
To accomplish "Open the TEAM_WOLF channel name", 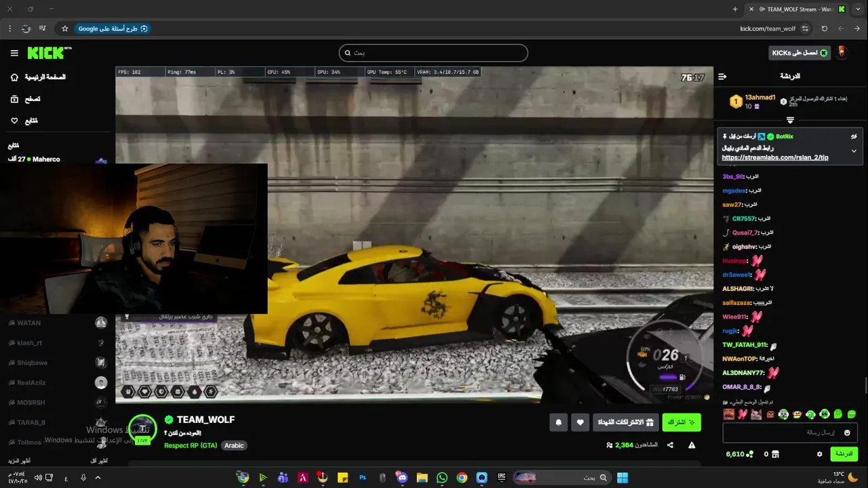I will tap(205, 420).
